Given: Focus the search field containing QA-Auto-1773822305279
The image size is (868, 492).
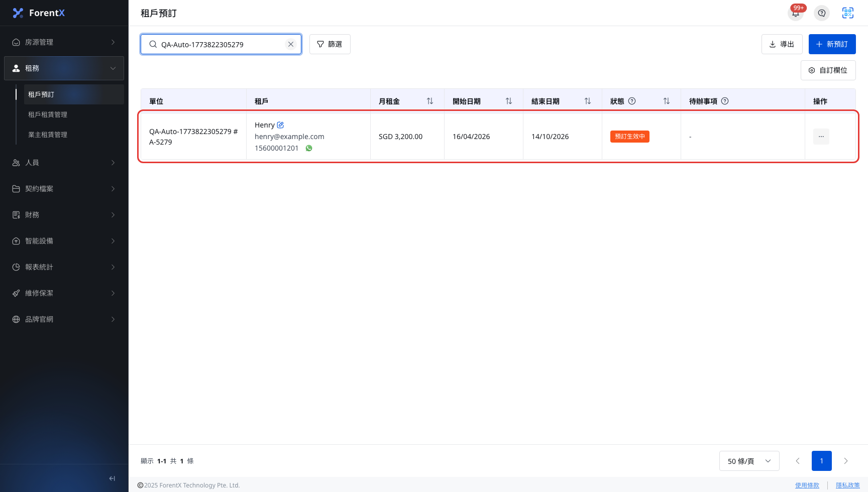Looking at the screenshot, I should 221,44.
